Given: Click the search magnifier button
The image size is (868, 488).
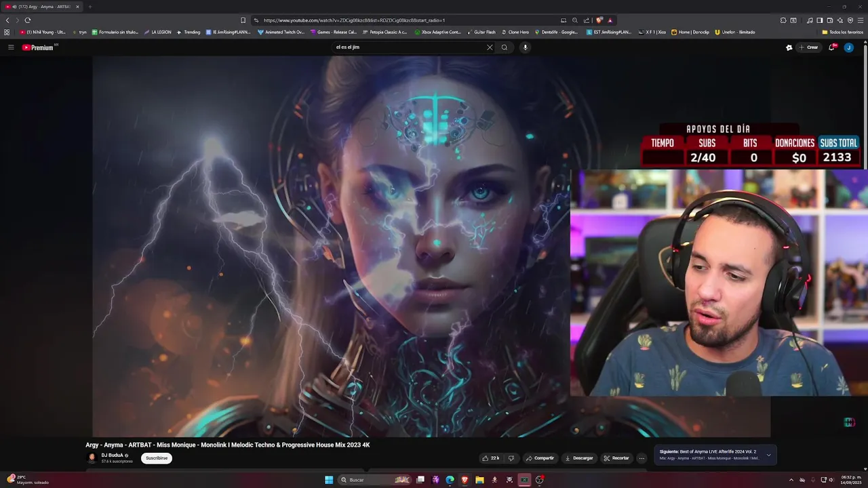Looking at the screenshot, I should click(x=505, y=47).
